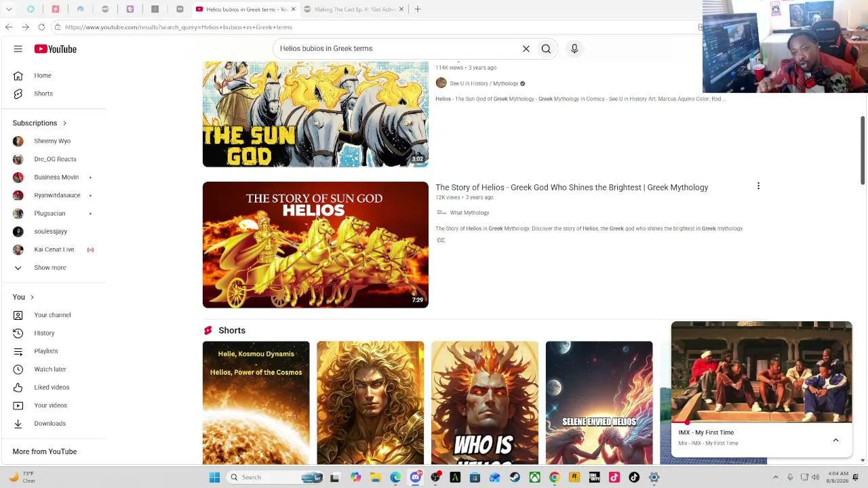Image resolution: width=868 pixels, height=488 pixels.
Task: Click the magnifier search button
Action: tap(546, 49)
